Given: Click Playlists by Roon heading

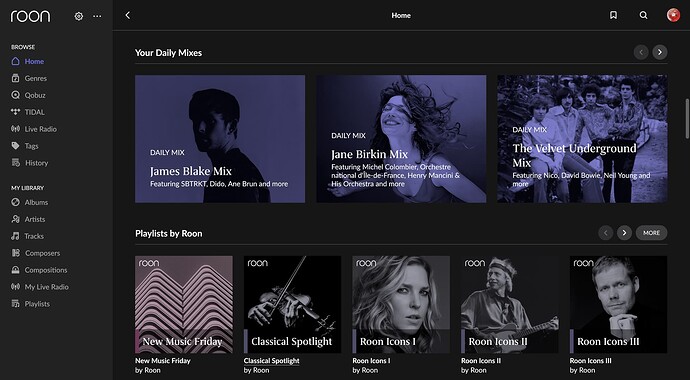Looking at the screenshot, I should pyautogui.click(x=169, y=234).
